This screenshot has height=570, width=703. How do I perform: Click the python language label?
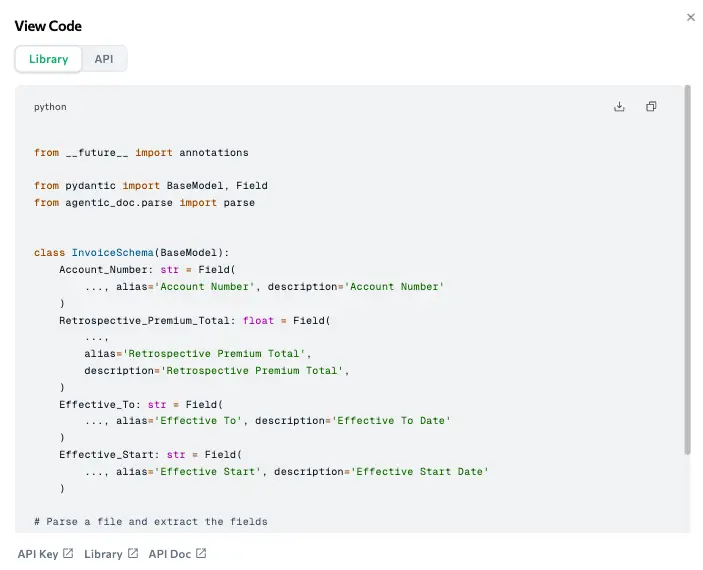[50, 107]
